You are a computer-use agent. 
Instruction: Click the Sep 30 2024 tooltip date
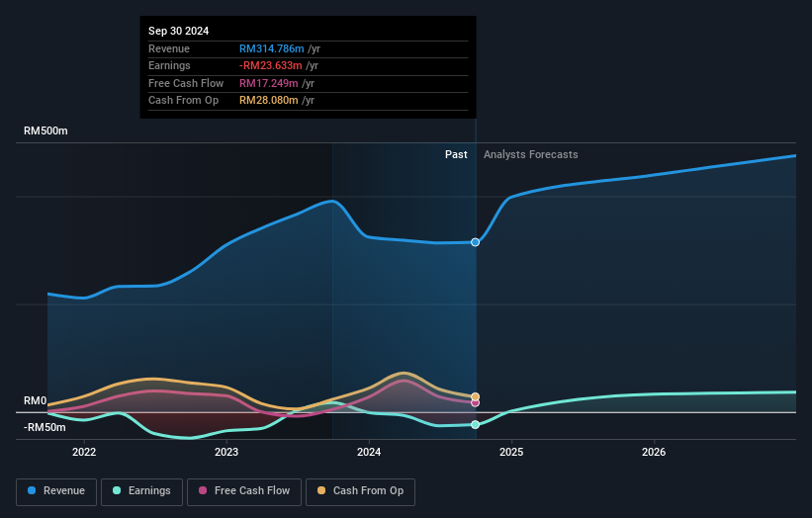pyautogui.click(x=179, y=31)
